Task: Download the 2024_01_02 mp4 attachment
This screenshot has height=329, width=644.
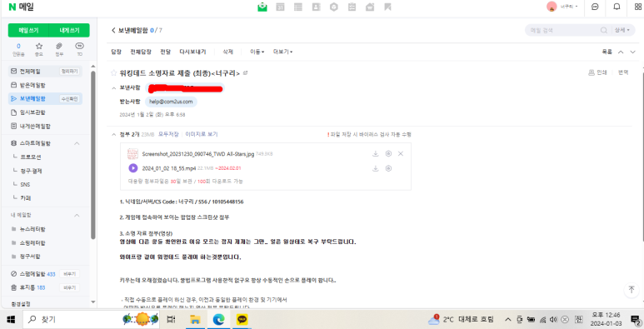Action: [375, 168]
